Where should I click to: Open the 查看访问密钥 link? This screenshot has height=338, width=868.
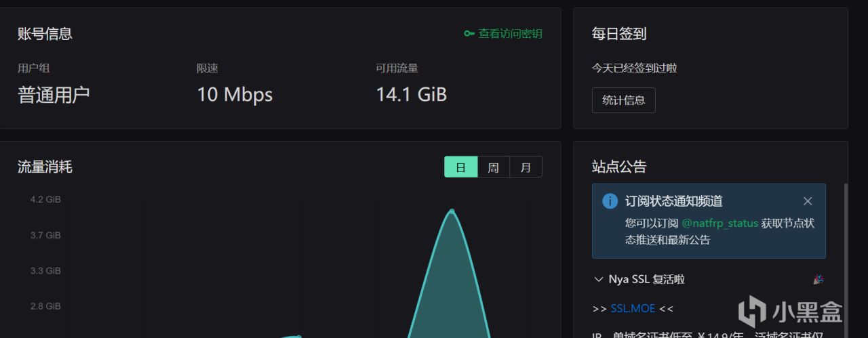(510, 34)
